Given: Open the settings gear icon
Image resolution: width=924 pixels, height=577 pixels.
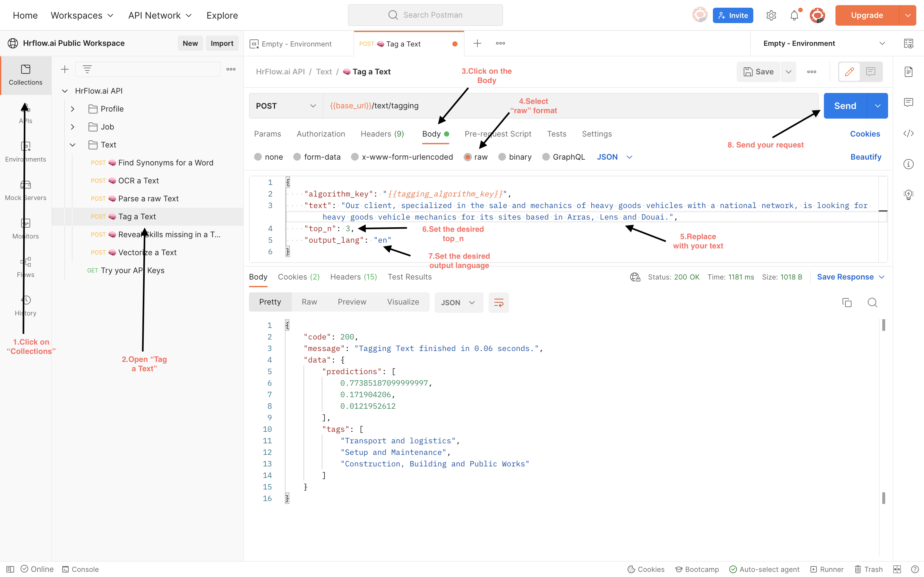Looking at the screenshot, I should pos(771,16).
